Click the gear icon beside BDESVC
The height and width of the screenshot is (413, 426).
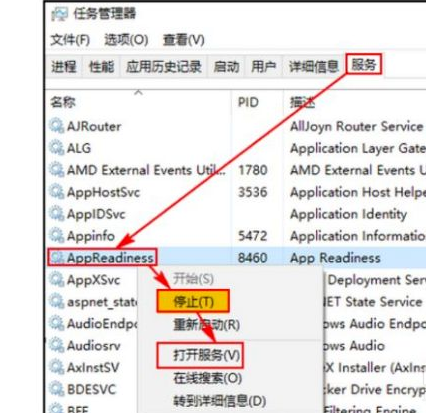pyautogui.click(x=57, y=389)
